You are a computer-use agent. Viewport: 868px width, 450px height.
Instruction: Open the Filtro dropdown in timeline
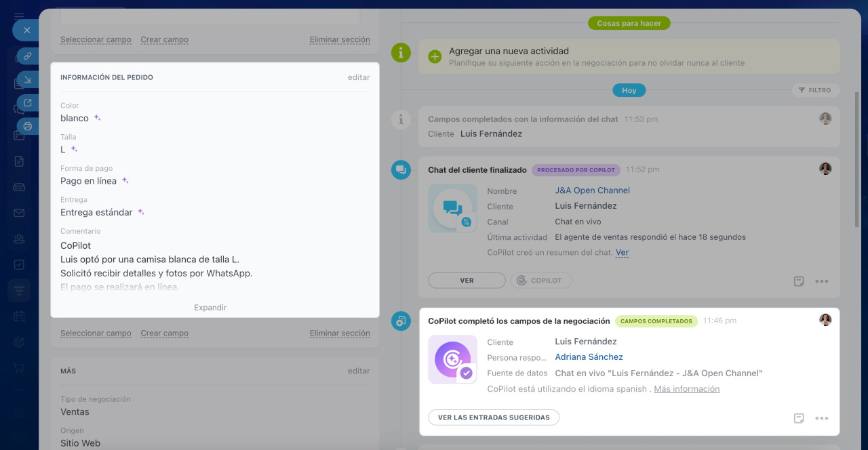point(815,90)
